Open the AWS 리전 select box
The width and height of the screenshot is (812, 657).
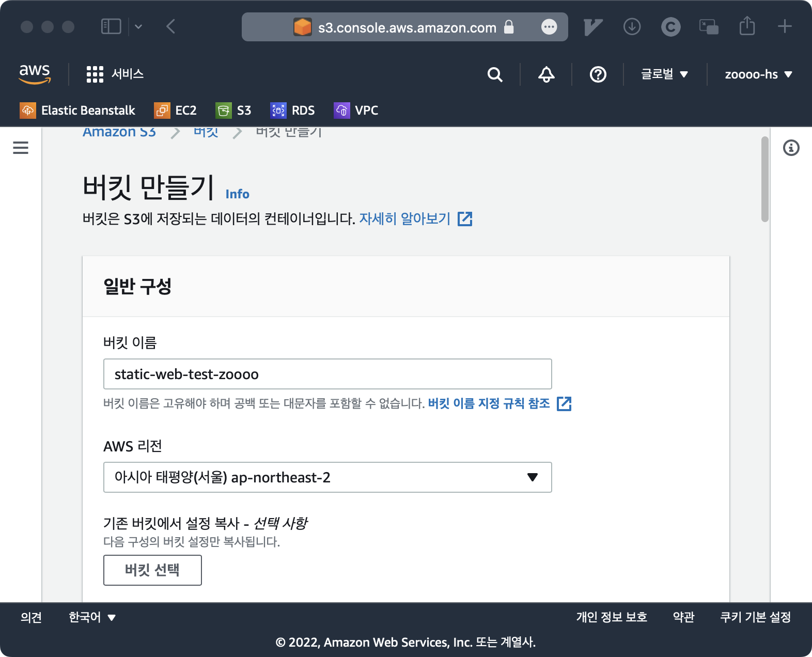tap(327, 477)
